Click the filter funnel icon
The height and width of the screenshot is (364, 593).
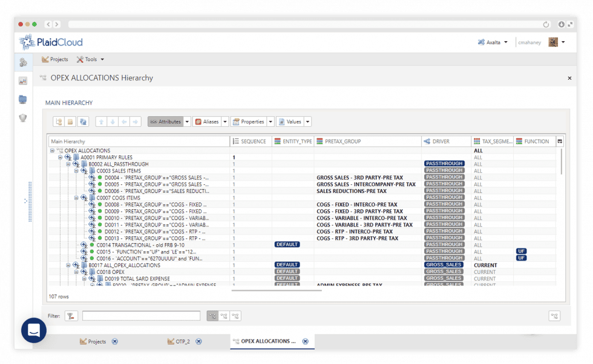(71, 316)
